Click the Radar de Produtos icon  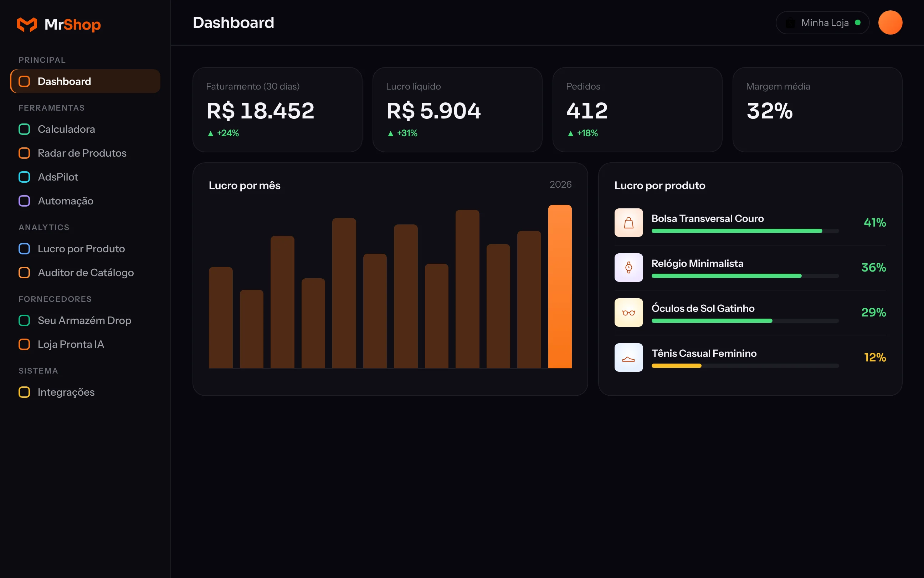tap(25, 153)
